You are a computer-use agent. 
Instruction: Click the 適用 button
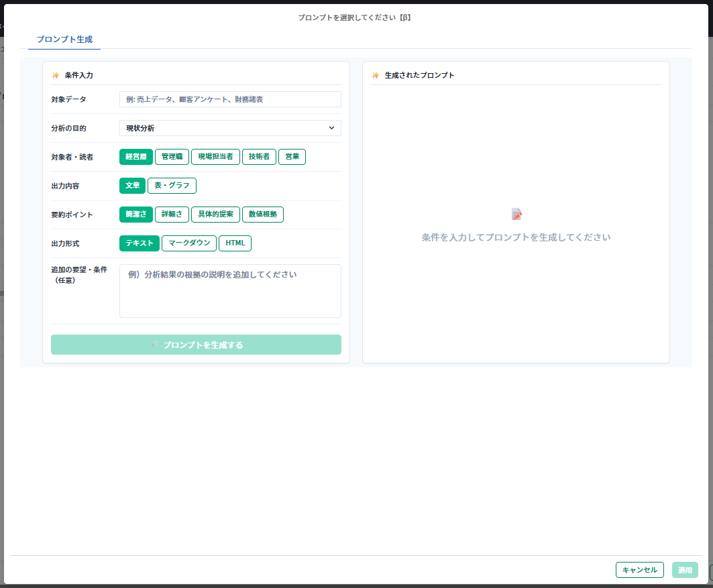tap(685, 570)
